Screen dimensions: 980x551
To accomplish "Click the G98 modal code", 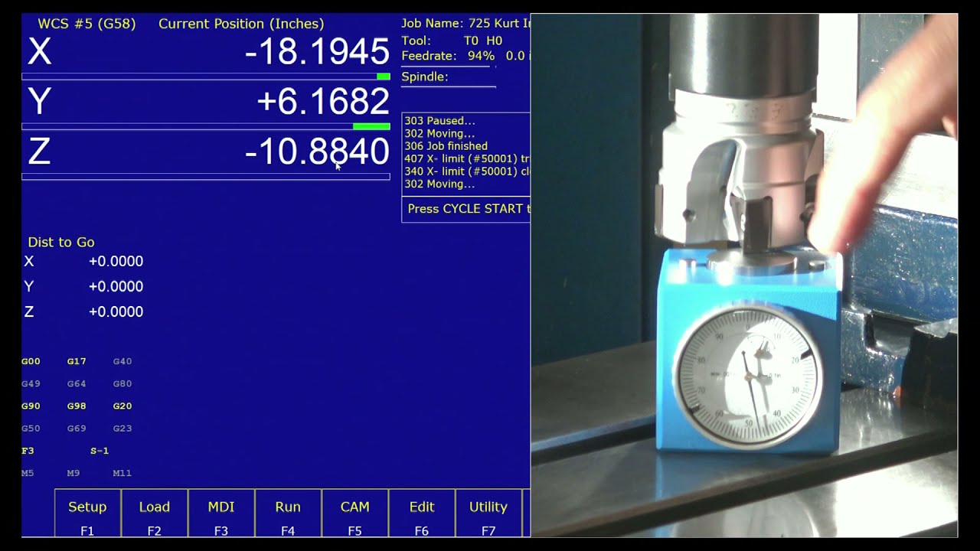I will [77, 406].
